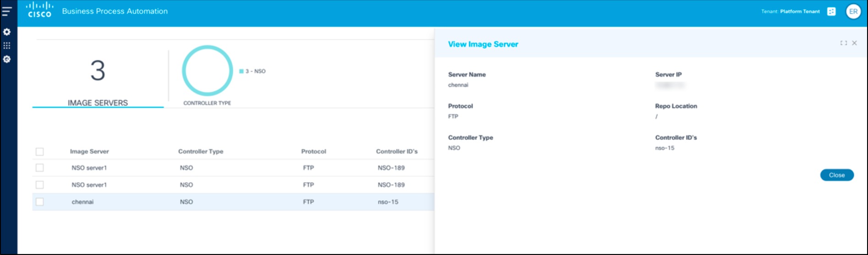Open the apps grid icon in sidebar

7,45
